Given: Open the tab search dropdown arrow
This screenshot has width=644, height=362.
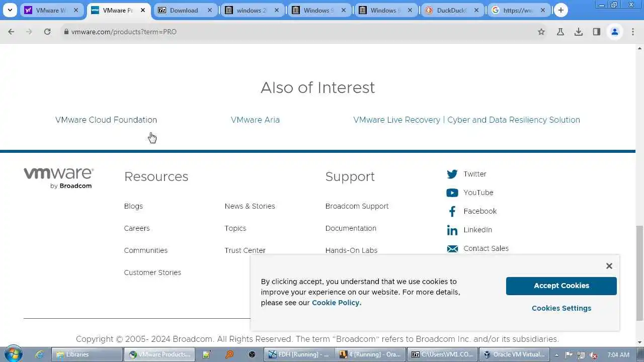Looking at the screenshot, I should (x=10, y=10).
